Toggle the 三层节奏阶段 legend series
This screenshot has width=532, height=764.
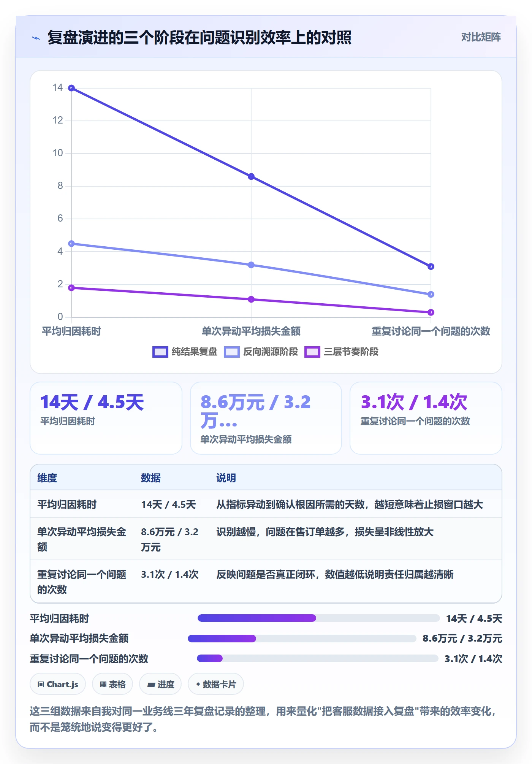pos(341,352)
